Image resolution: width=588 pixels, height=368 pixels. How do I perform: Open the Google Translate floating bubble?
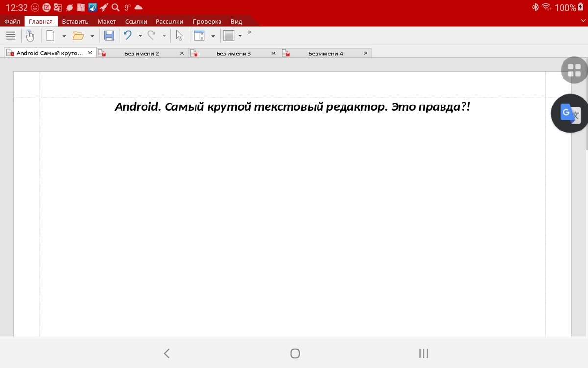pos(570,113)
